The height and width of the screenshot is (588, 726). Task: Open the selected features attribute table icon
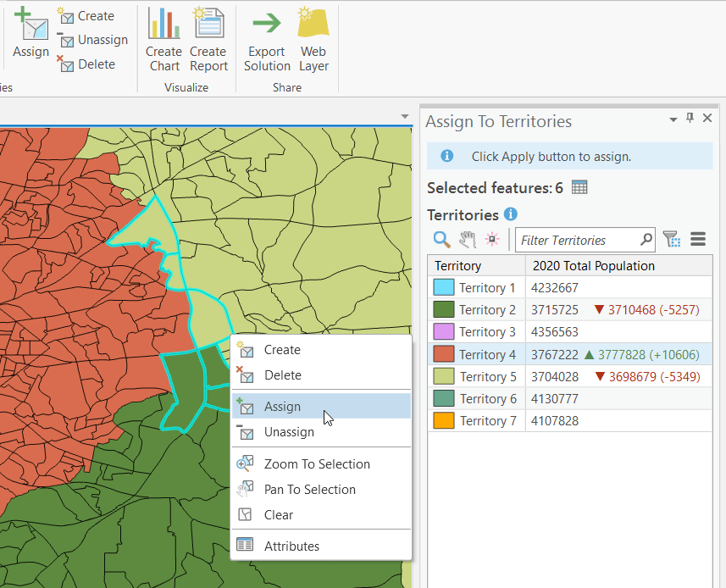pos(579,186)
